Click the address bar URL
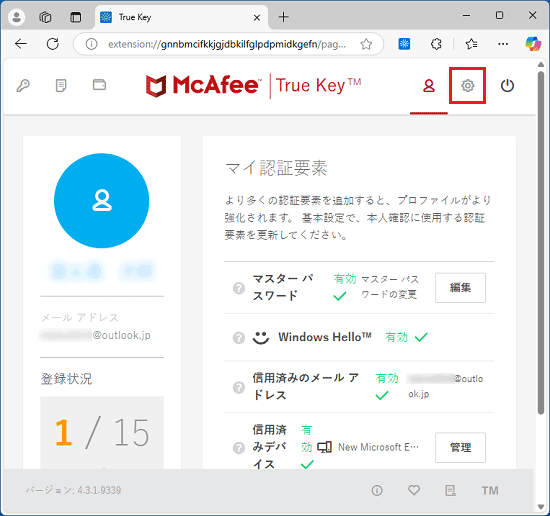The image size is (550, 516). pyautogui.click(x=227, y=44)
